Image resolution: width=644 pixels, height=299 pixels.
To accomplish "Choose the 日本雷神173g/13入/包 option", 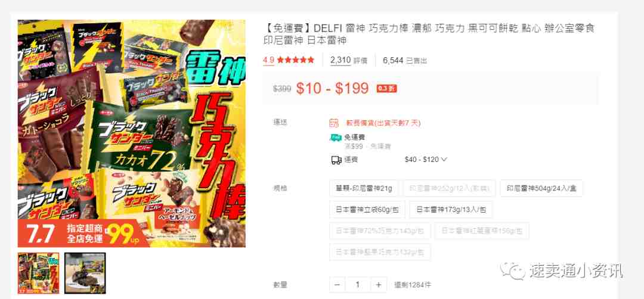I will tap(451, 210).
